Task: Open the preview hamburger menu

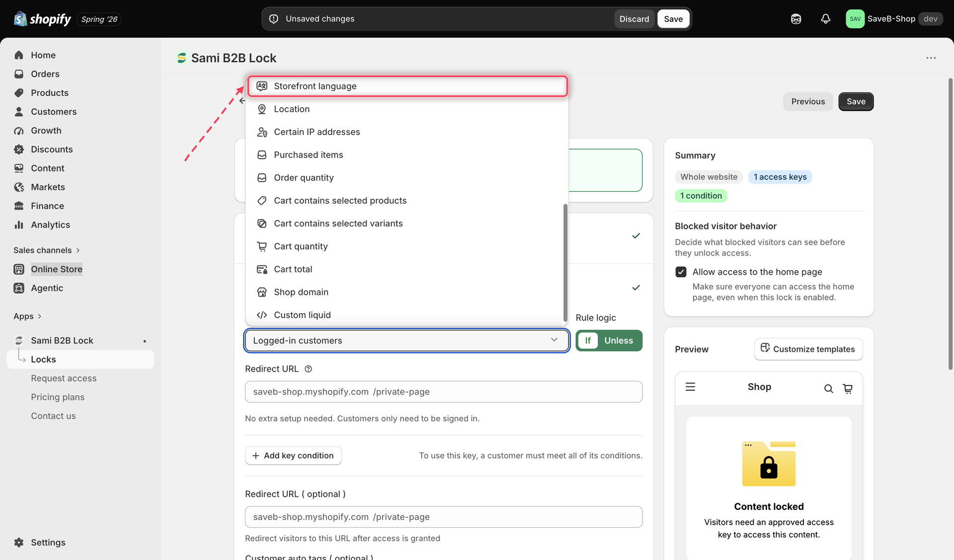Action: click(x=690, y=387)
